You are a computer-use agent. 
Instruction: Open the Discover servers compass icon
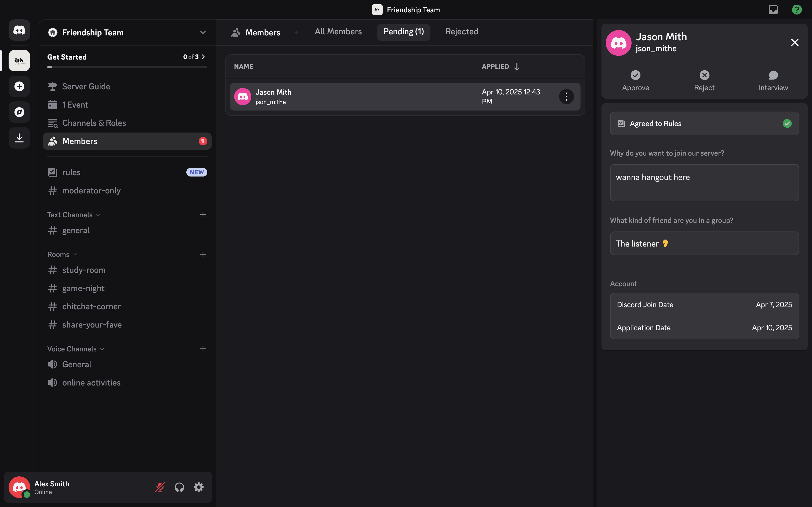pyautogui.click(x=19, y=112)
